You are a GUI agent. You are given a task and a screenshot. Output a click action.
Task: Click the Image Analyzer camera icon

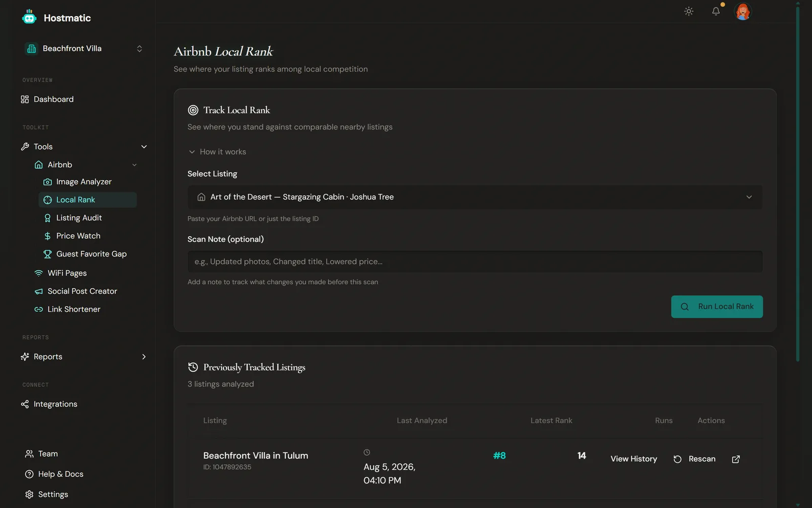pyautogui.click(x=48, y=182)
